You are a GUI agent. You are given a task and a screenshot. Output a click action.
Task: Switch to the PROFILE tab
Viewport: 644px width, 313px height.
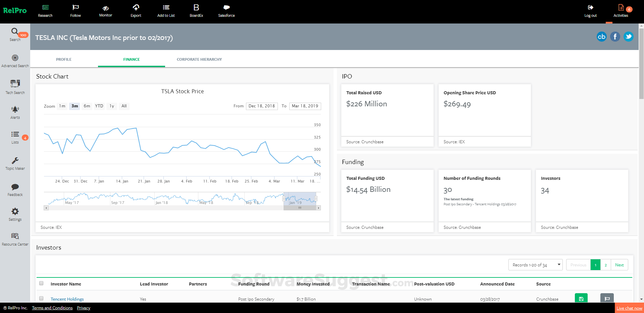pyautogui.click(x=63, y=59)
